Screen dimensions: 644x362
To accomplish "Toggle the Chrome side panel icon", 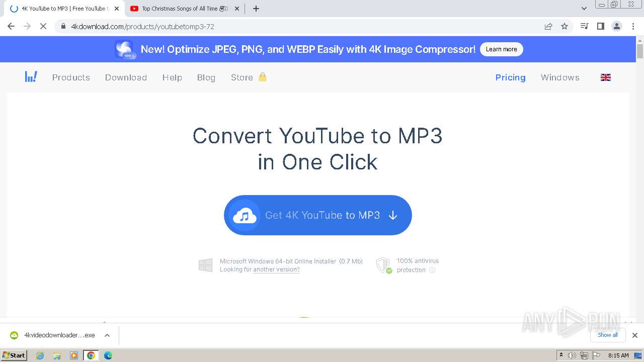I will [600, 26].
